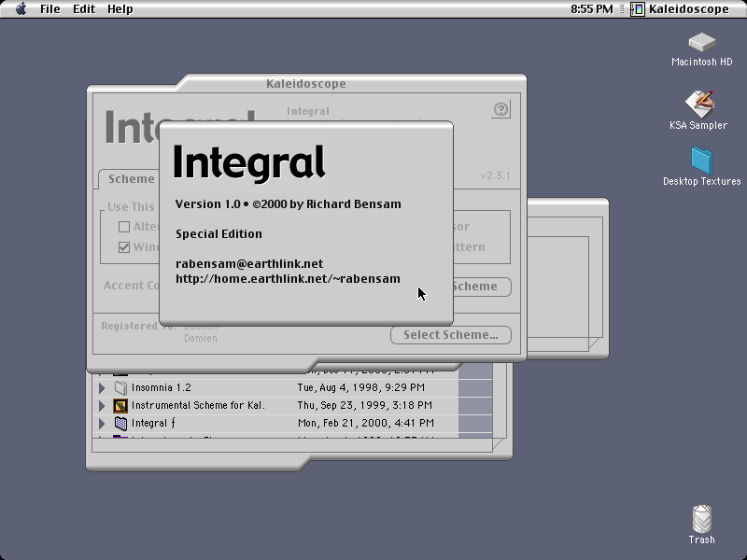Image resolution: width=747 pixels, height=560 pixels.
Task: Select the Insomnia 1.2 folder icon
Action: tap(120, 387)
